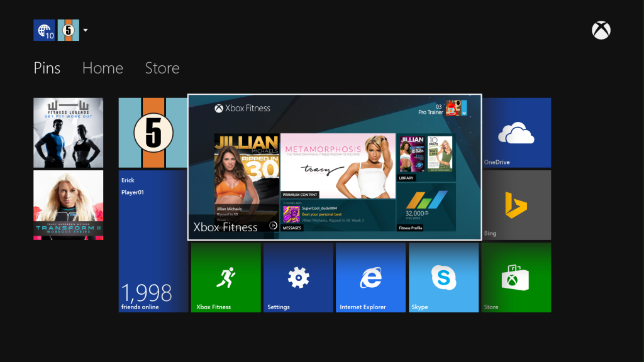The image size is (644, 362).
Task: Open the Fitness Profile stats panel
Action: [426, 207]
